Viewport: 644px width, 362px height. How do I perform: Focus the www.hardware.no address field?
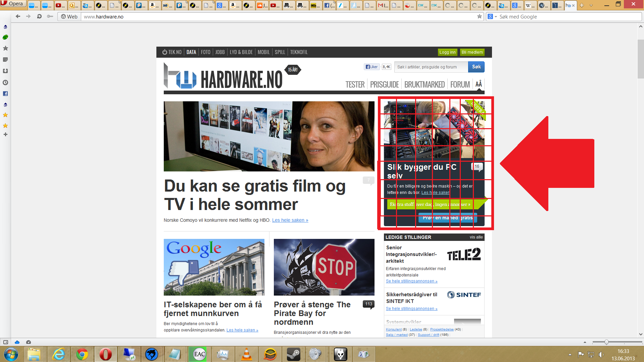(x=279, y=16)
